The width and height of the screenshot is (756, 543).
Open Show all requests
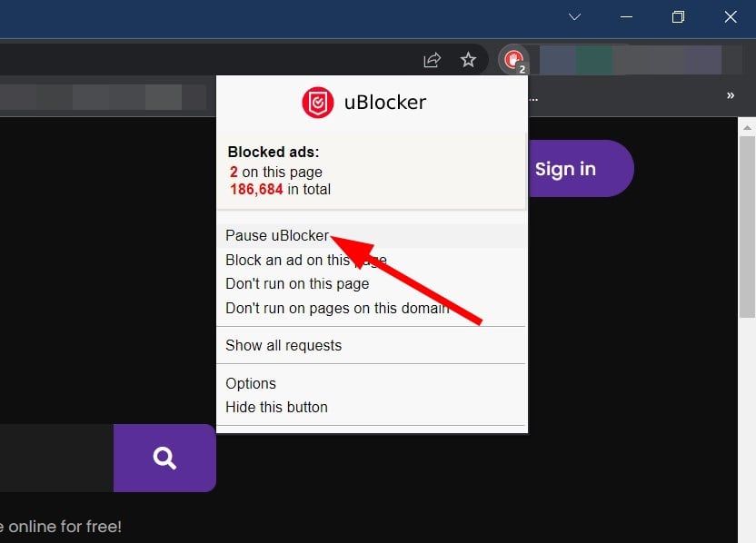pos(371,345)
